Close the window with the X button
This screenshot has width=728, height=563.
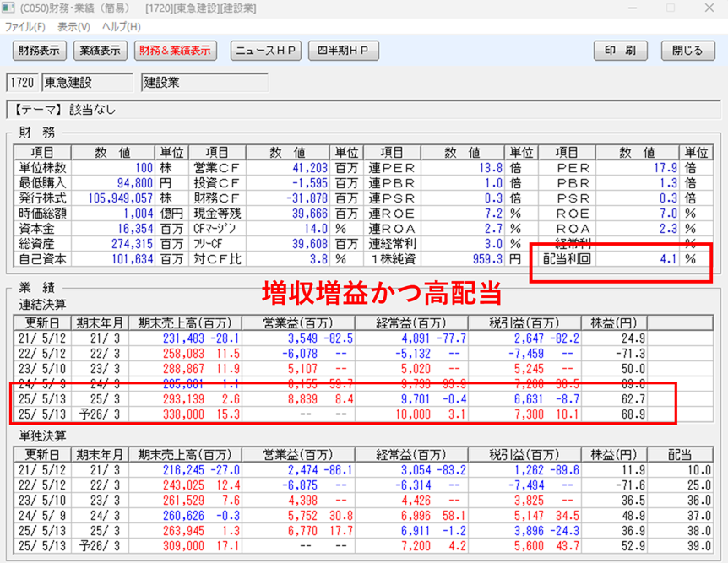click(x=708, y=8)
